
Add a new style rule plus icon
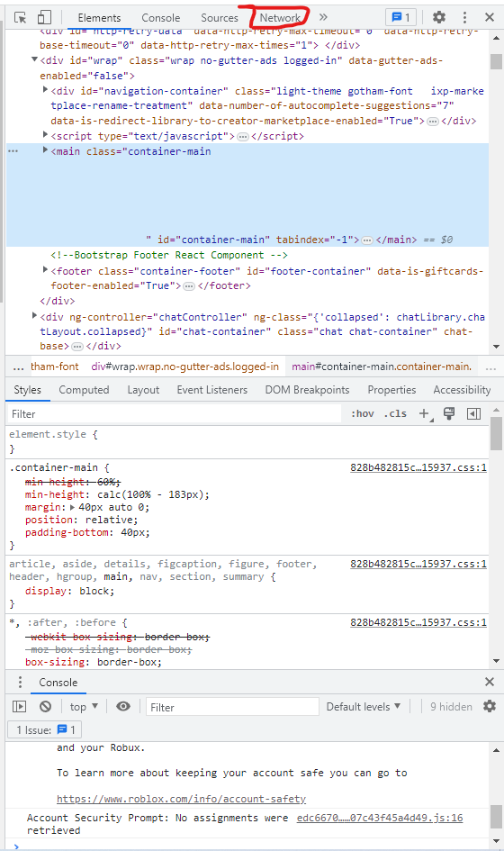[425, 414]
